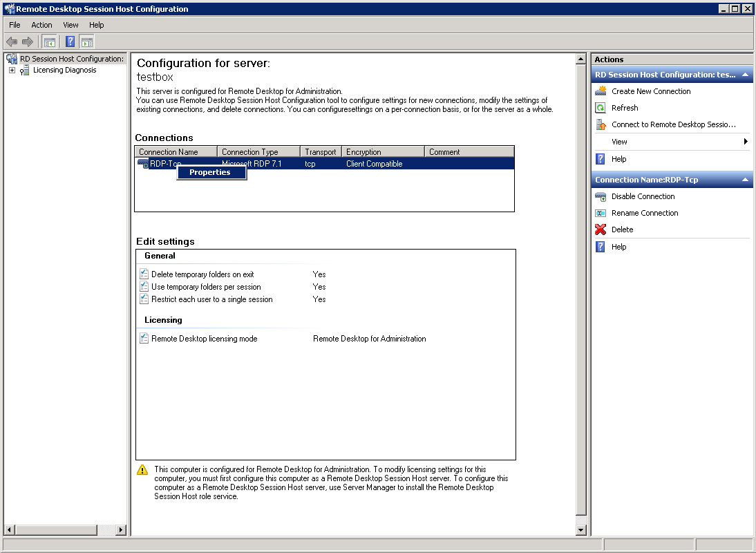
Task: Click the red X Delete icon
Action: coord(601,229)
